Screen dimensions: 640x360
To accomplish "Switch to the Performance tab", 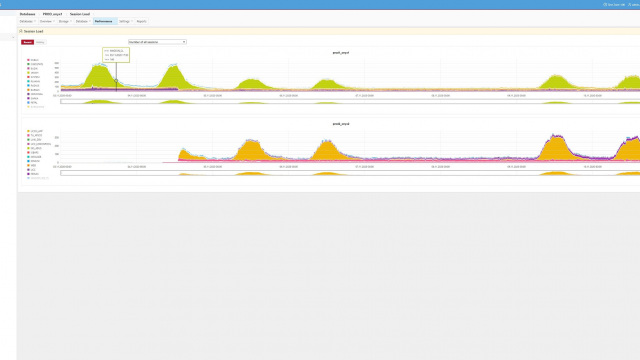I will 104,21.
